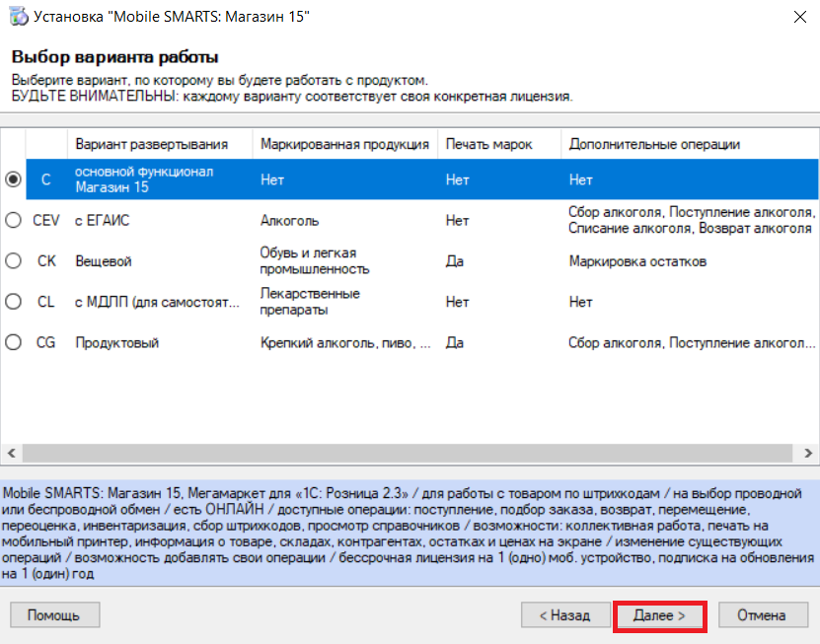Select the 'Вещевой' row text
820x644 pixels.
tap(103, 261)
